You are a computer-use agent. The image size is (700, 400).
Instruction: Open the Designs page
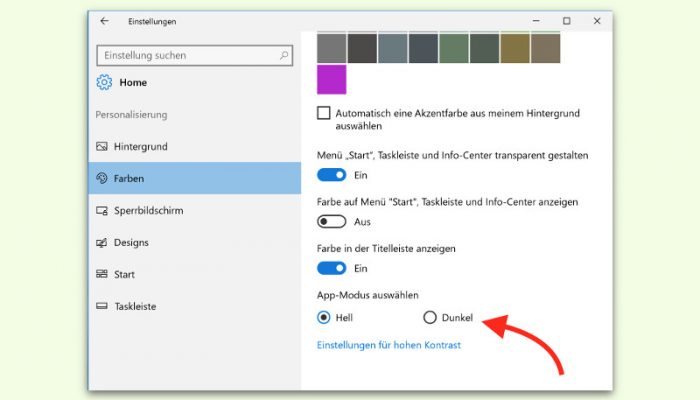pyautogui.click(x=195, y=242)
